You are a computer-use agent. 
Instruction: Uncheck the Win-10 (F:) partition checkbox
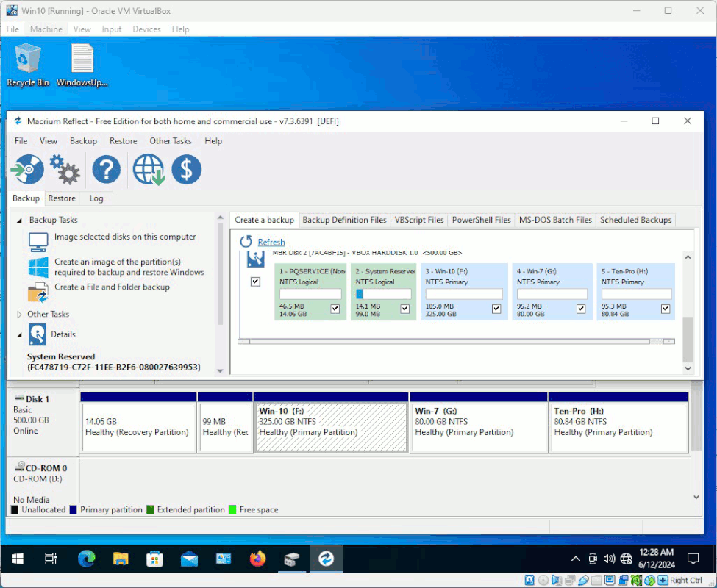[x=496, y=309]
